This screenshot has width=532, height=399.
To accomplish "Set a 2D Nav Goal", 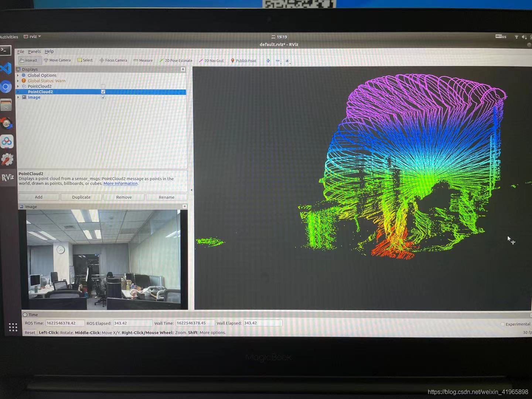I will tap(211, 61).
